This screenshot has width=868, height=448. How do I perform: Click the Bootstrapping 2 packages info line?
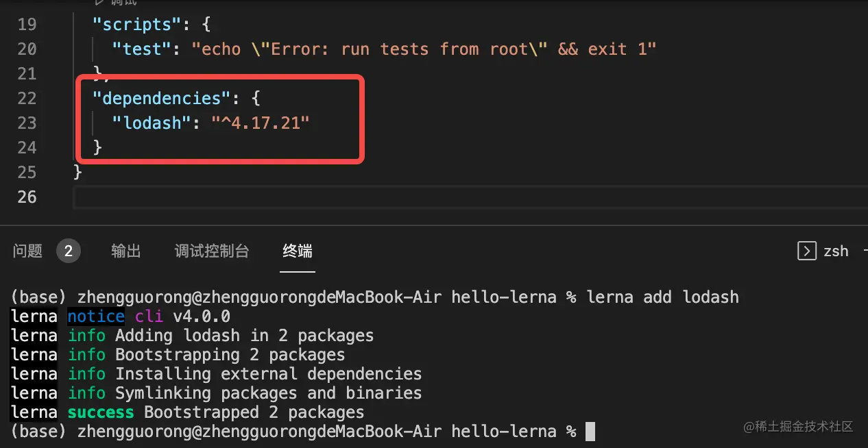click(178, 355)
